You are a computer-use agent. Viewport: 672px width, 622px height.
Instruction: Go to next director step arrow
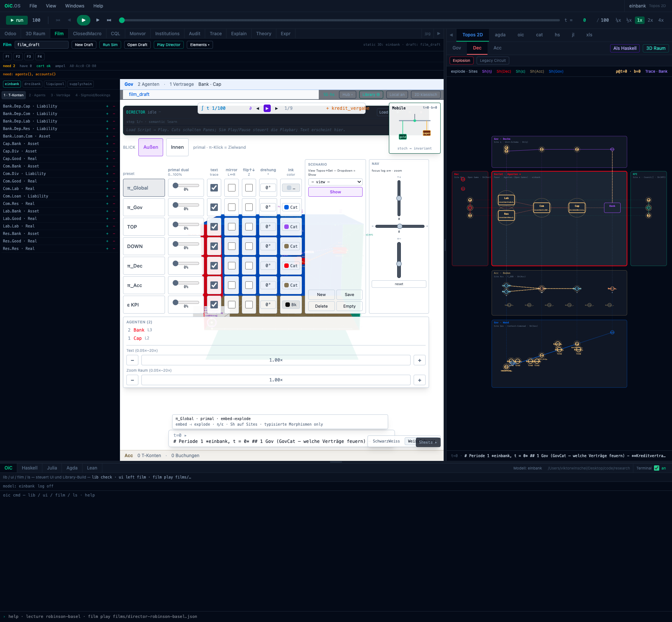(x=276, y=108)
